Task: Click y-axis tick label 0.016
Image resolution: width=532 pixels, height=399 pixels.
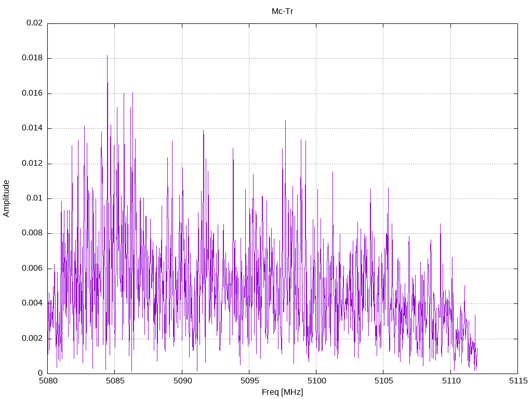Action: tap(33, 94)
